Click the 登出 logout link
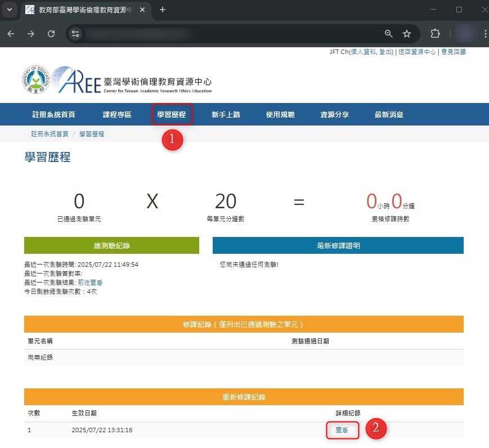This screenshot has width=489, height=448. [385, 52]
